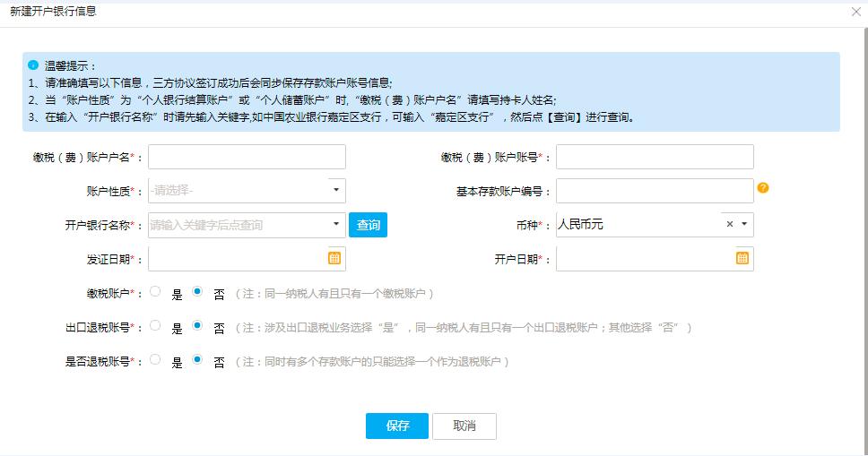Image resolution: width=868 pixels, height=456 pixels.
Task: Click the vertical scrollbar of the dialog
Action: point(865,241)
